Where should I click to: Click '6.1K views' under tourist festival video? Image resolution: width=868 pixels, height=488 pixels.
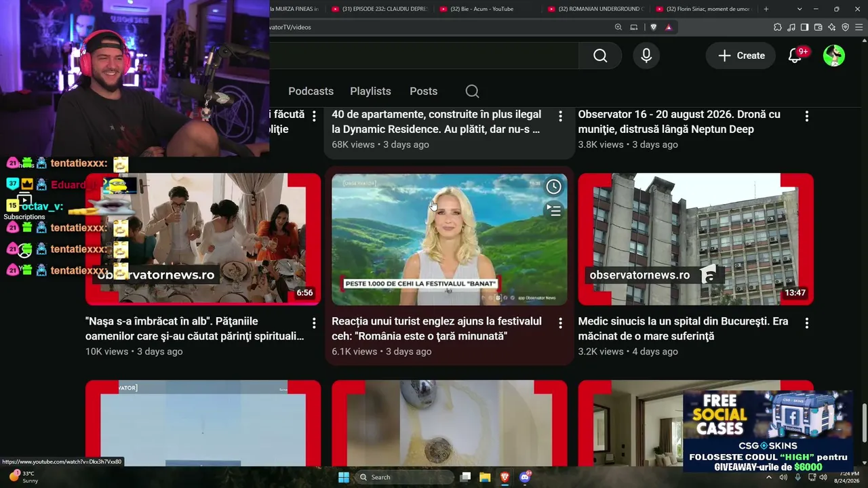tap(354, 352)
